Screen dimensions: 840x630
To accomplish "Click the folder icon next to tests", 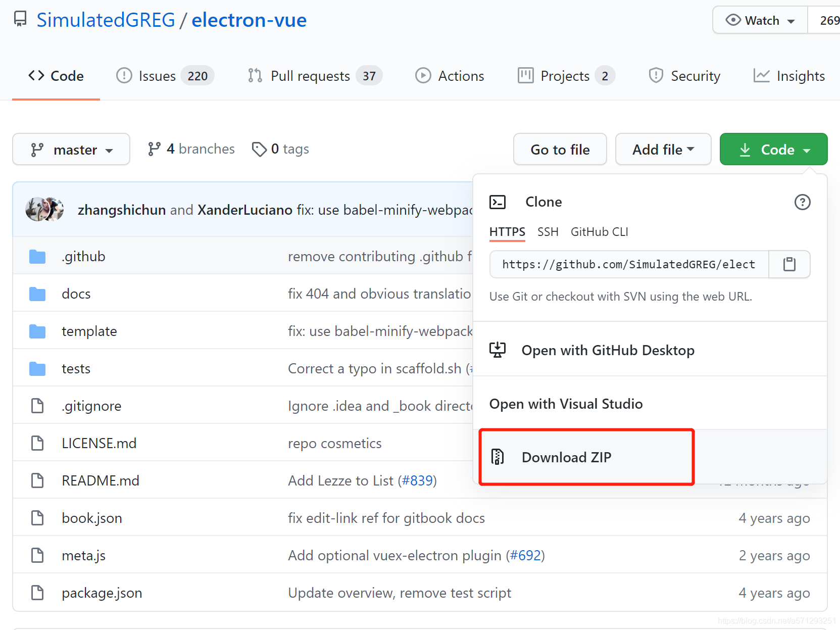I will [x=37, y=369].
